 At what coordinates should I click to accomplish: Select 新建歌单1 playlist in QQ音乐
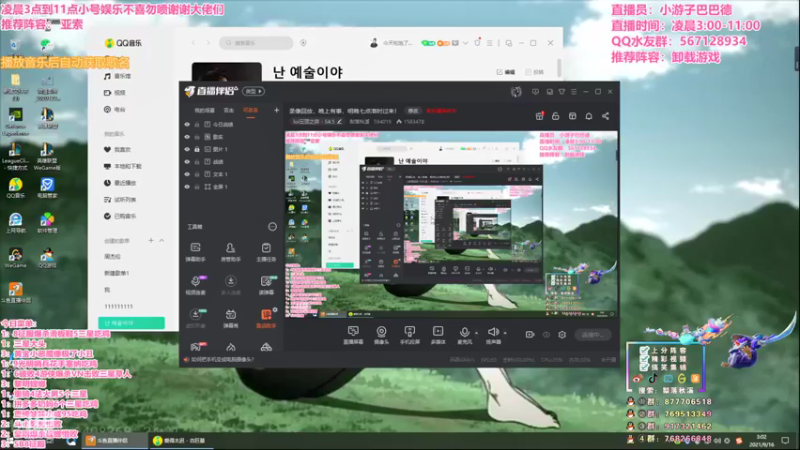(x=117, y=273)
